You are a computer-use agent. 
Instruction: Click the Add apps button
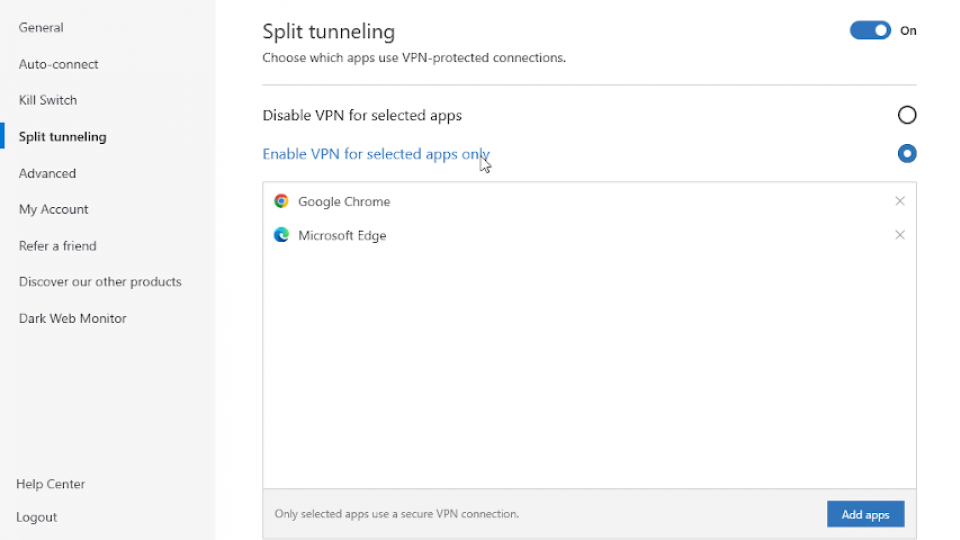[865, 514]
